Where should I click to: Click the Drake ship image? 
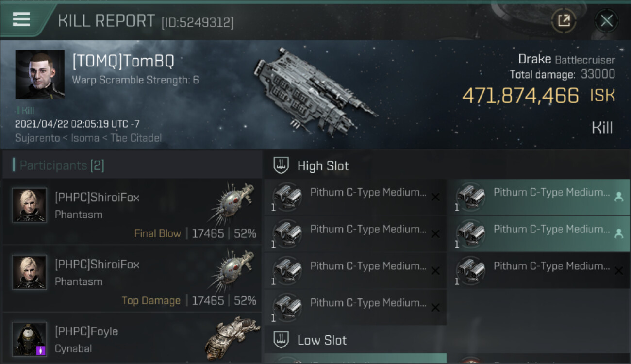tap(315, 91)
